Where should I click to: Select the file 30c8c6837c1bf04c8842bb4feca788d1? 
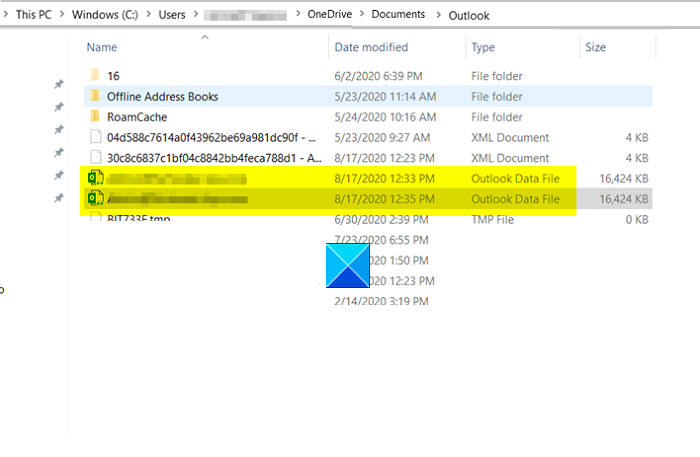[214, 158]
